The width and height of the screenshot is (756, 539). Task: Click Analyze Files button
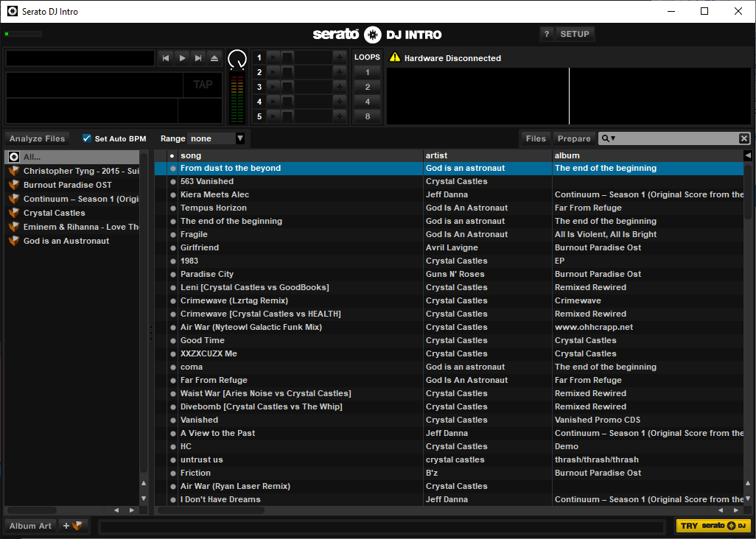(x=37, y=138)
